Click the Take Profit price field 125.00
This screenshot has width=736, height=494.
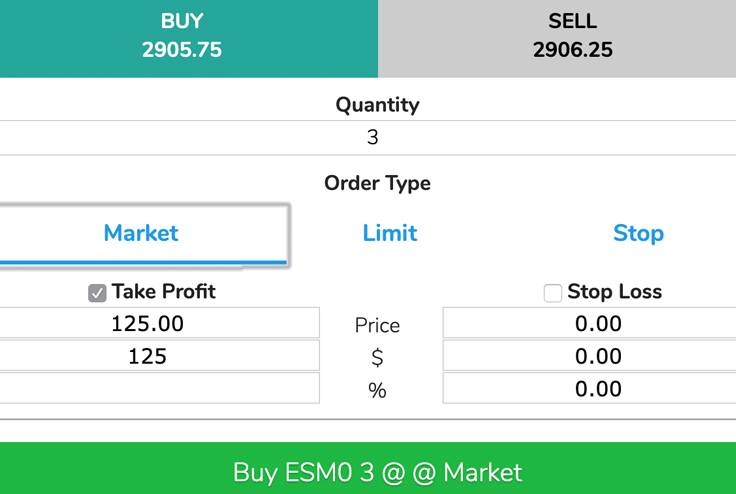160,323
